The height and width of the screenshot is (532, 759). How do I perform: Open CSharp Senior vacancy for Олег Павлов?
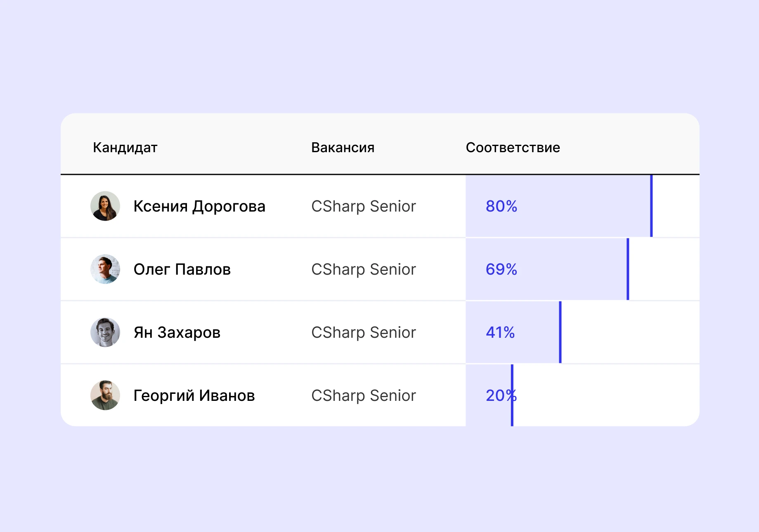tap(363, 269)
